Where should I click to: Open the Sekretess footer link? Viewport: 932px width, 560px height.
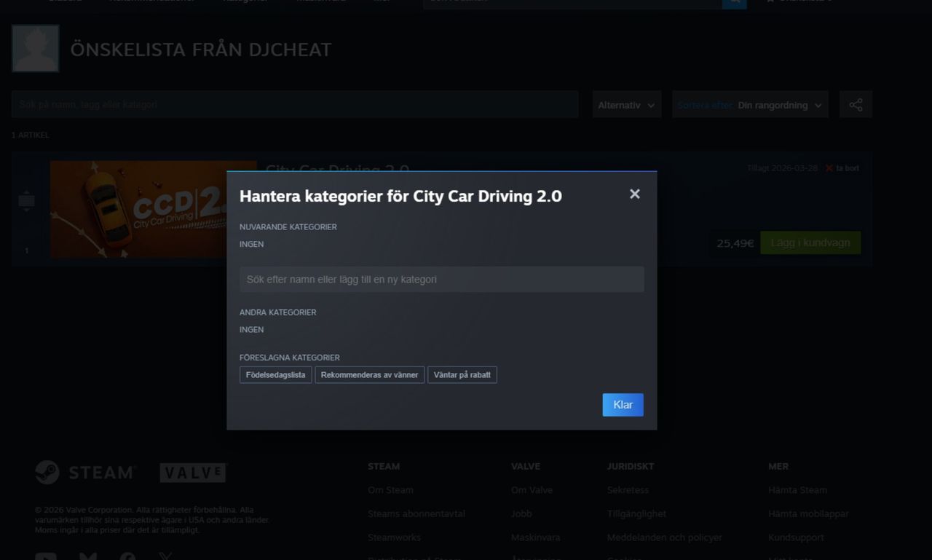(x=628, y=490)
